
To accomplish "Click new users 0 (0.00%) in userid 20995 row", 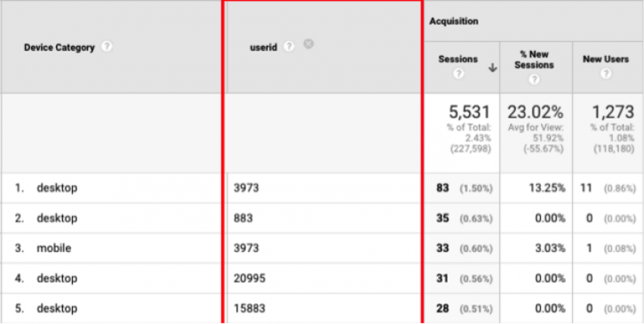I will (611, 278).
